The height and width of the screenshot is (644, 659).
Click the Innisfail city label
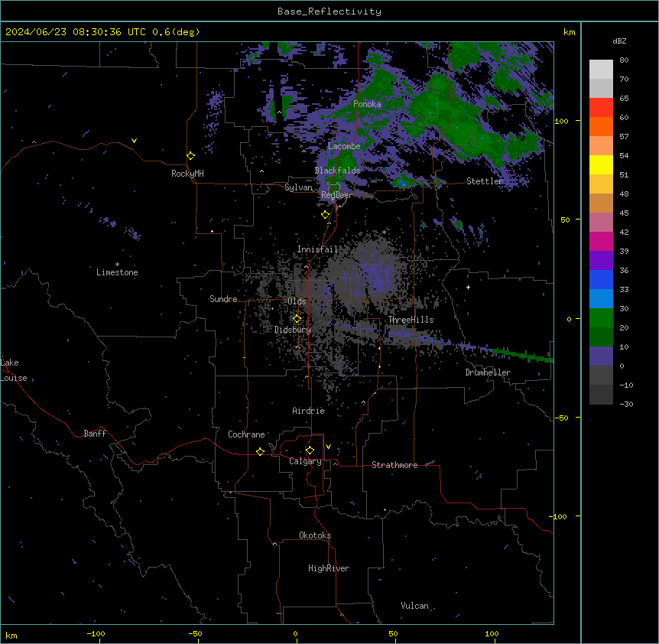pyautogui.click(x=317, y=249)
